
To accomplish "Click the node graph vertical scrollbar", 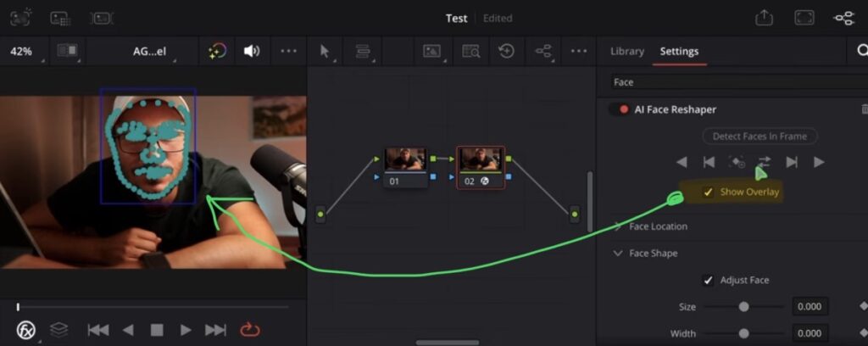I will 590,200.
